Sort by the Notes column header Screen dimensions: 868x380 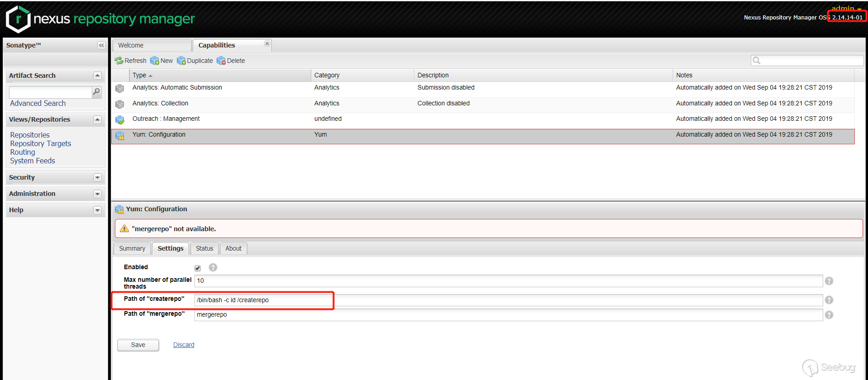pyautogui.click(x=764, y=75)
